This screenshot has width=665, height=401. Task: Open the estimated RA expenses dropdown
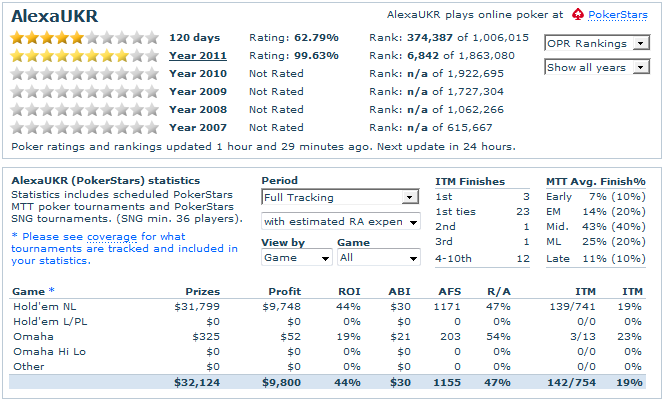pos(340,222)
